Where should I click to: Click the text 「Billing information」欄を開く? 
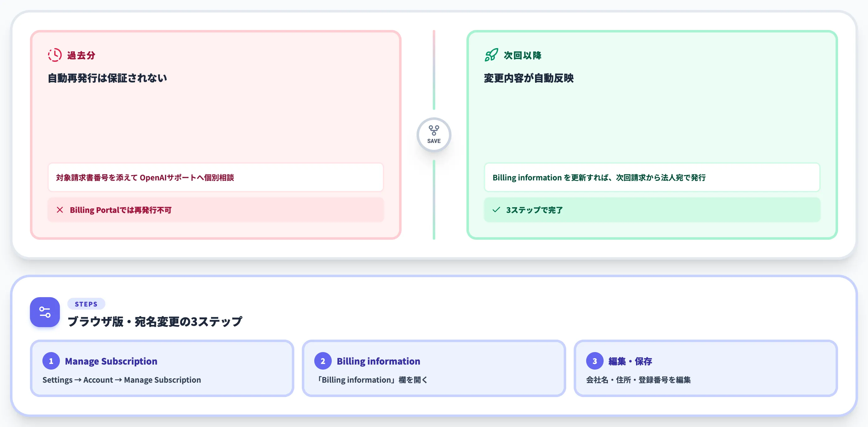point(372,380)
